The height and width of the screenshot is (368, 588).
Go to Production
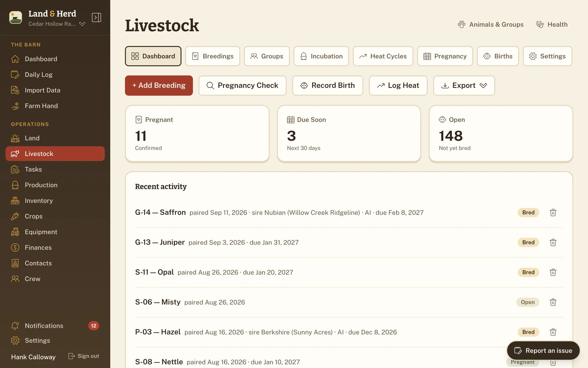point(55,185)
